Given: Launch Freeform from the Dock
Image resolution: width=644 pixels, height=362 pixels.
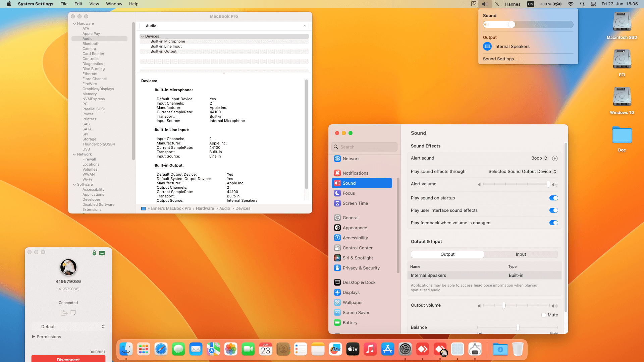Looking at the screenshot, I should click(x=335, y=349).
